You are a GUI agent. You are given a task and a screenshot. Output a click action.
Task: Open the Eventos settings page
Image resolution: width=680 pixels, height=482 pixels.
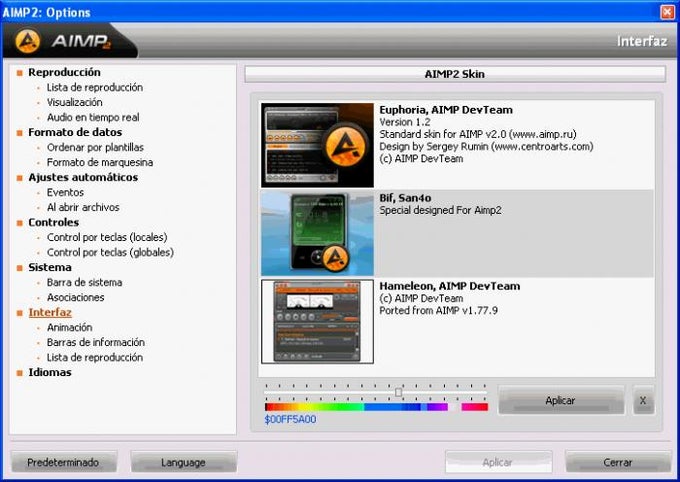pyautogui.click(x=65, y=192)
